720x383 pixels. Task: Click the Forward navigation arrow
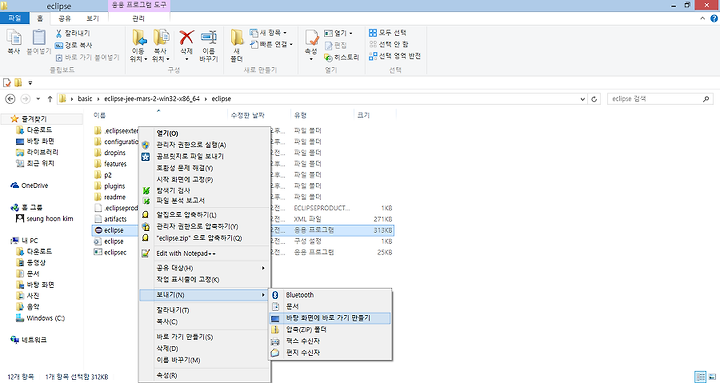[26, 99]
